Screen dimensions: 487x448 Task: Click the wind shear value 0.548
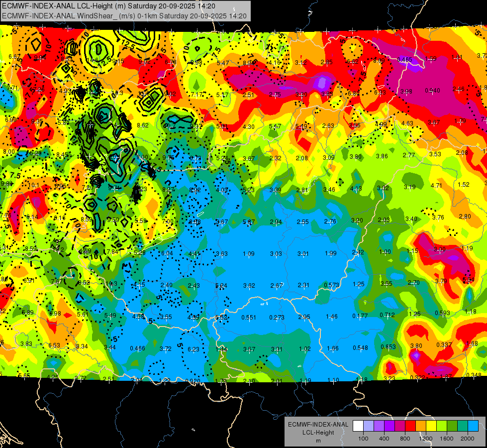click(360, 347)
